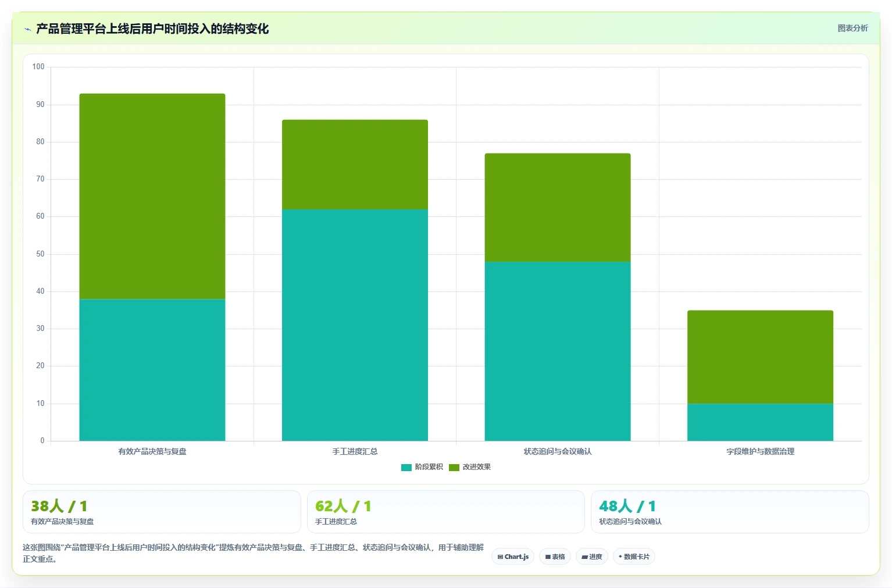Screen dimensions: 892x588
Task: Click the small chart icon before the title
Action: pos(27,29)
